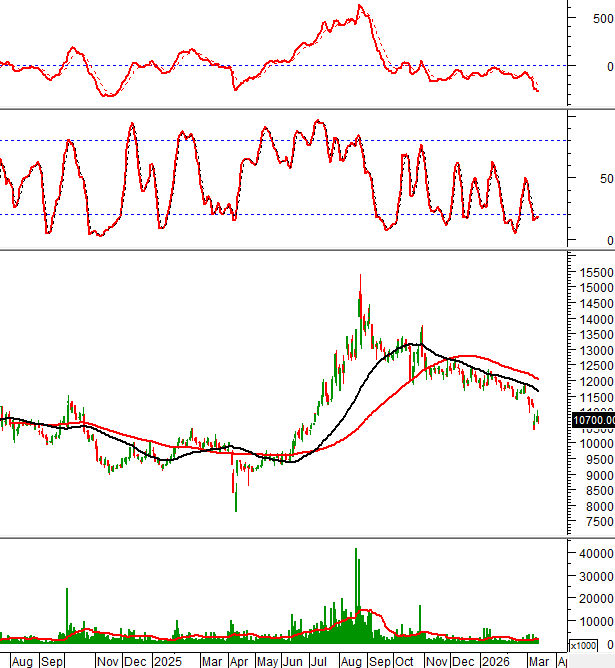Click the x1000 volume scale tag
This screenshot has height=668, width=615.
tap(584, 645)
